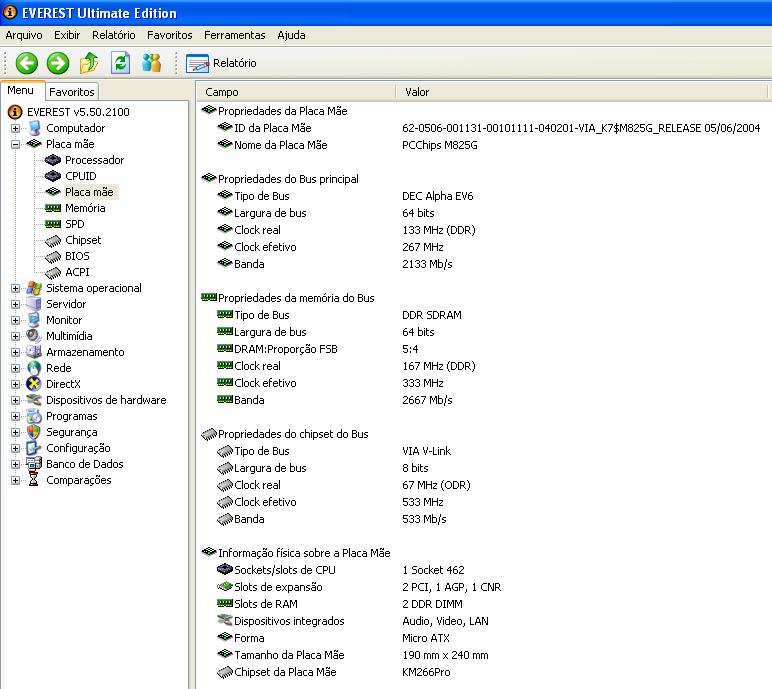Click the value VIA V-Link
The height and width of the screenshot is (689, 772).
[x=426, y=451]
